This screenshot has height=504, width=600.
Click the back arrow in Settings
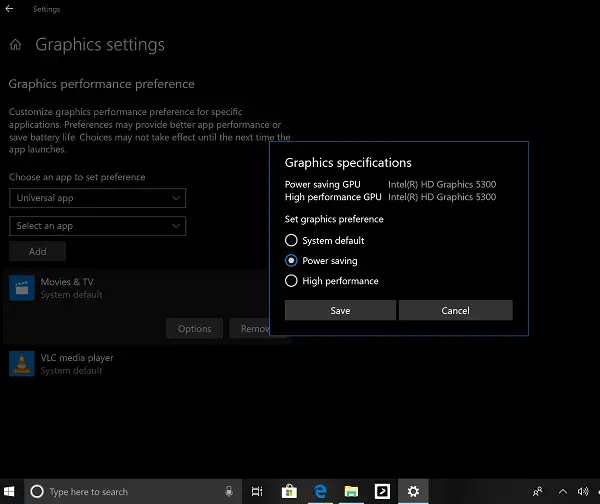(10, 9)
